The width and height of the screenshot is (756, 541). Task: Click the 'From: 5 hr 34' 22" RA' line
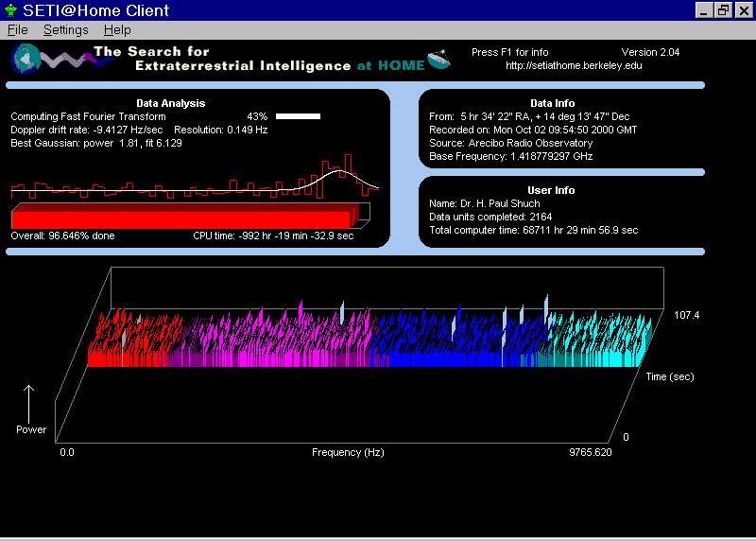[529, 116]
